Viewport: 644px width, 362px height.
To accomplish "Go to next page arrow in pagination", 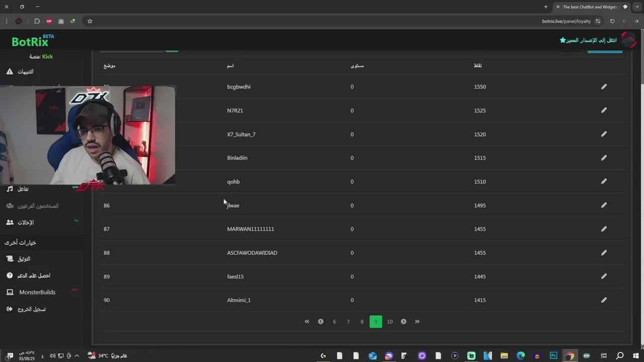I will click(404, 322).
